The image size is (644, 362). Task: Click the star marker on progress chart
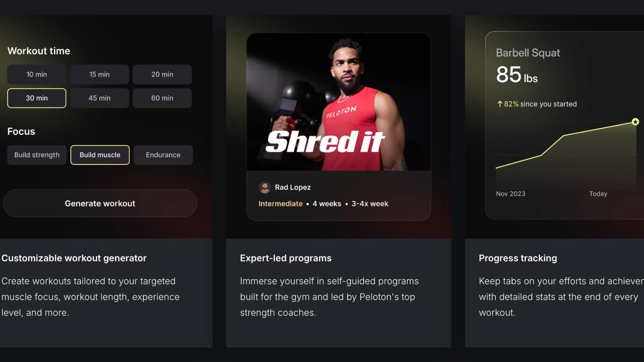[x=635, y=122]
